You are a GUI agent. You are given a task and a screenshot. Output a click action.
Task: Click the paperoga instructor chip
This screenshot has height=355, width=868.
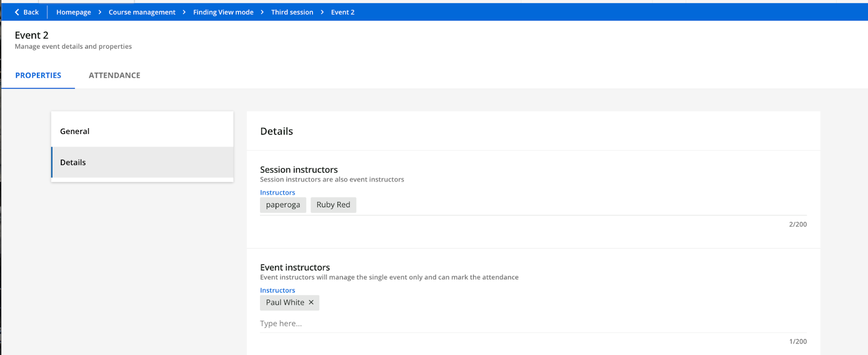(x=283, y=205)
